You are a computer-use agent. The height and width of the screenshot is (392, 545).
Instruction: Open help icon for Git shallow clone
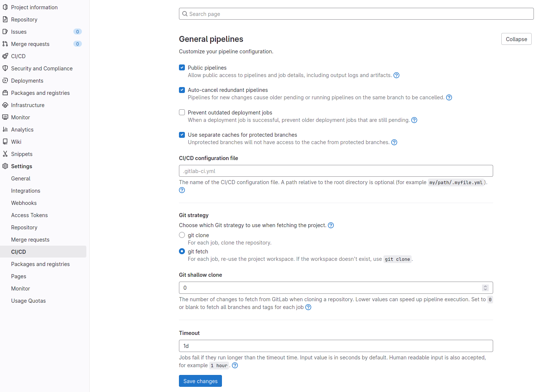tap(308, 307)
